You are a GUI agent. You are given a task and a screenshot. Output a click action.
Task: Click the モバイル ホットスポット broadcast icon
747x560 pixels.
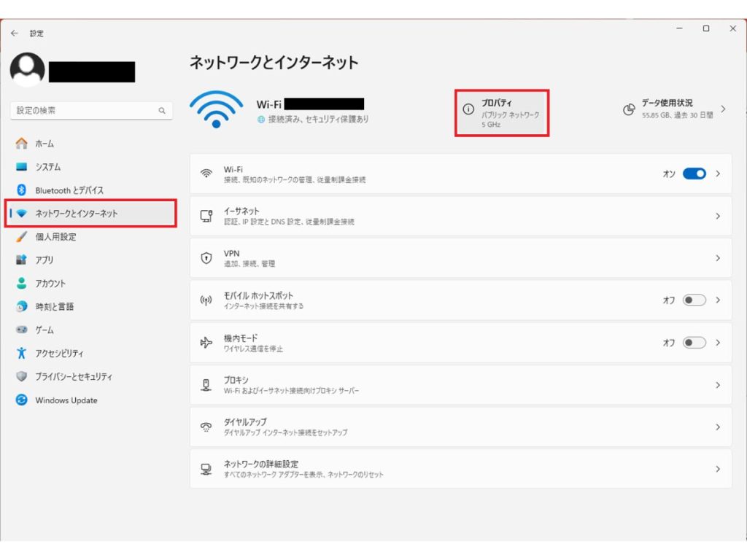tap(206, 300)
